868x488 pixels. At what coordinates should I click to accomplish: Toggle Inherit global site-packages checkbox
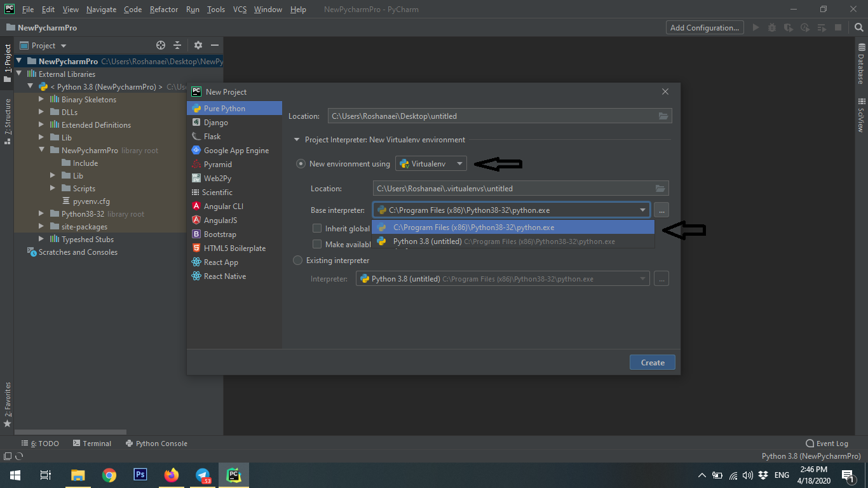pyautogui.click(x=317, y=228)
